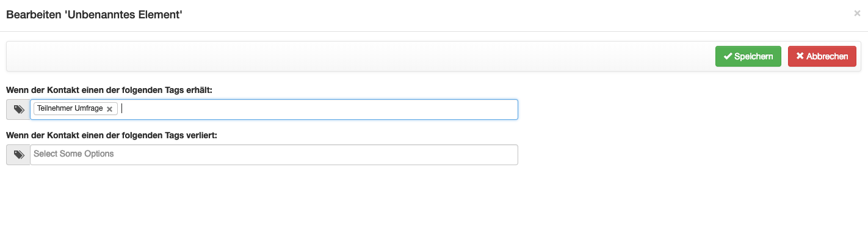This screenshot has height=230, width=868.
Task: Click the label 'Wenn der Kontakt … Tags erhält'
Action: pyautogui.click(x=109, y=90)
